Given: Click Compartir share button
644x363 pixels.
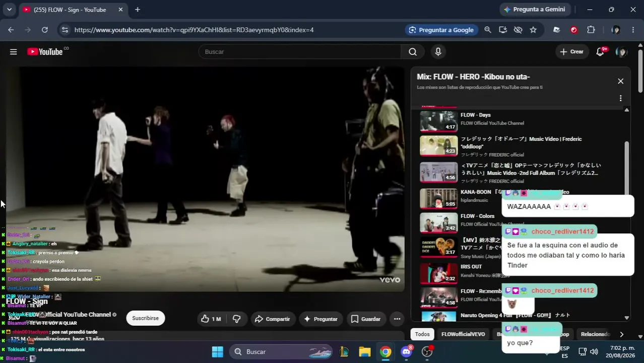Looking at the screenshot, I should [x=272, y=319].
